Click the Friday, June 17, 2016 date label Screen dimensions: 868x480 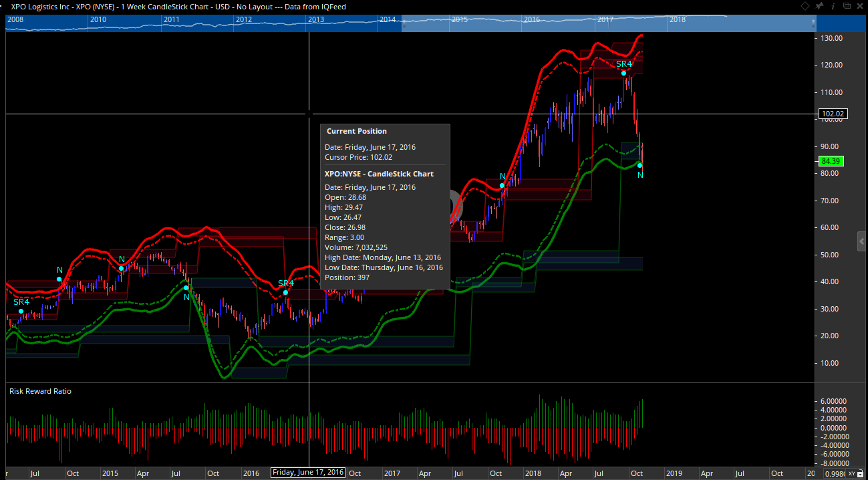pyautogui.click(x=308, y=472)
